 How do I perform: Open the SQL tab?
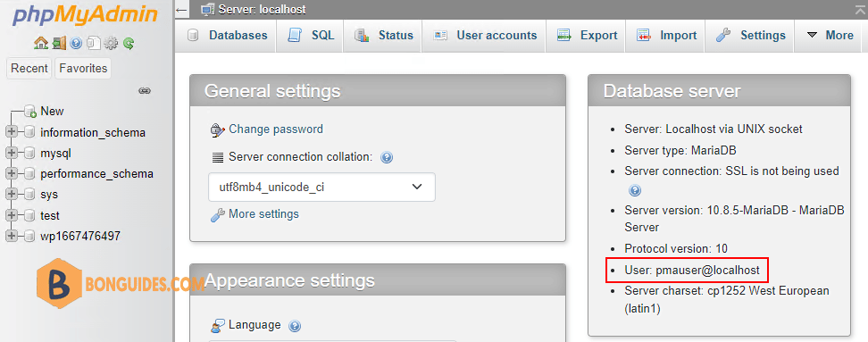[x=310, y=36]
